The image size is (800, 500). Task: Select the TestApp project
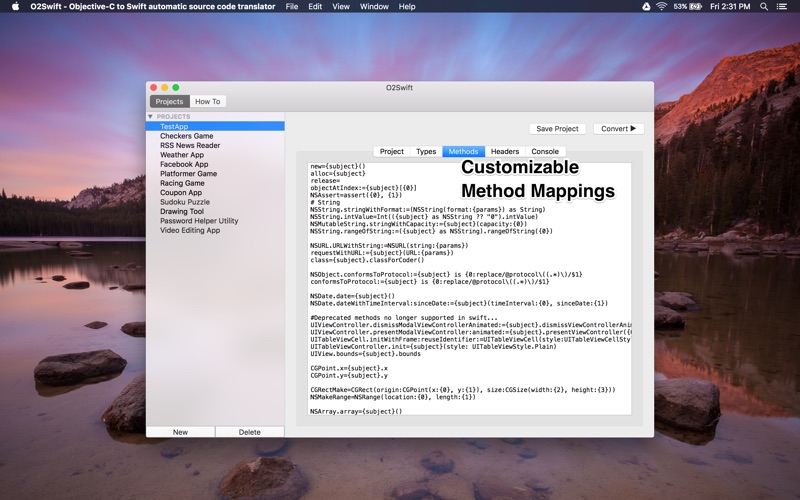click(215, 127)
